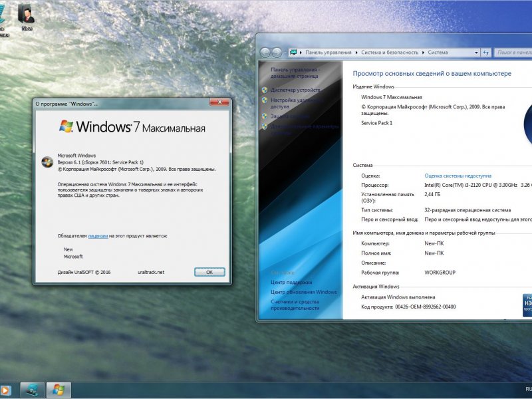Click the 32-разрядная операционная система value
Image resolution: width=532 pixels, height=399 pixels.
coord(467,210)
